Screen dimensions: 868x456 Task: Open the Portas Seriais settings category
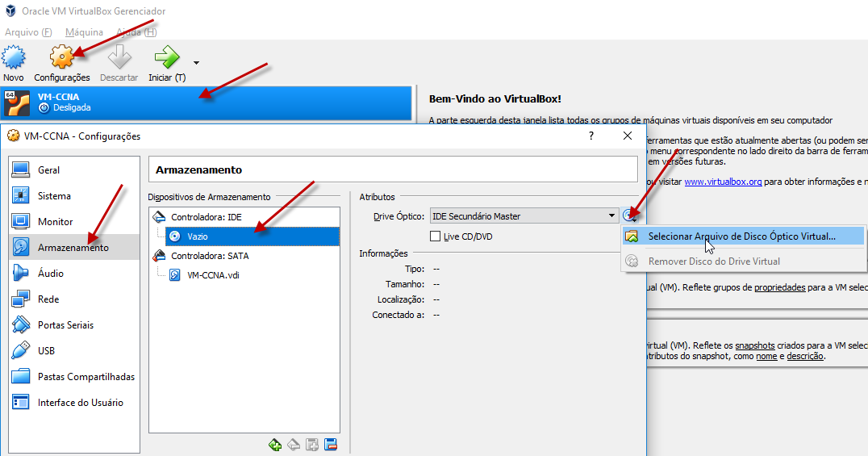click(x=74, y=324)
